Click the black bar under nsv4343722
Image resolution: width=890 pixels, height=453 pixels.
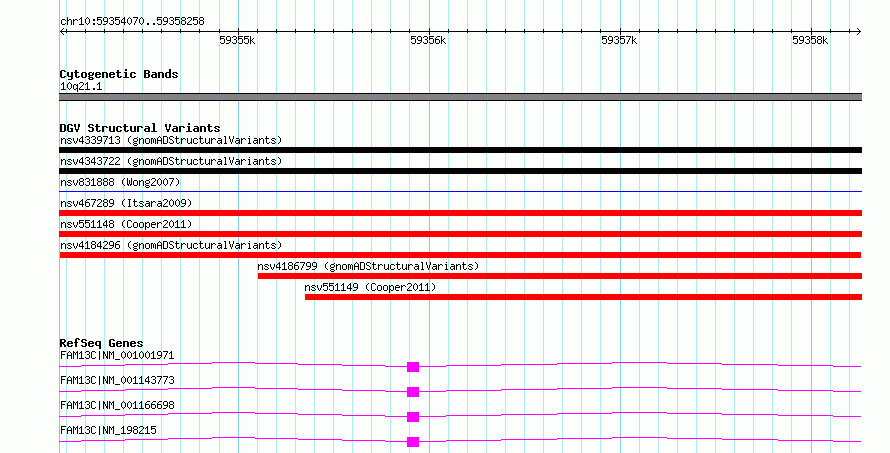click(x=460, y=171)
